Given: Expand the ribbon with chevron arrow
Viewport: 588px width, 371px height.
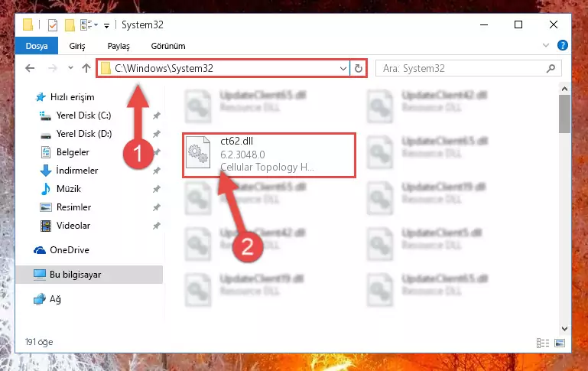Looking at the screenshot, I should (546, 45).
